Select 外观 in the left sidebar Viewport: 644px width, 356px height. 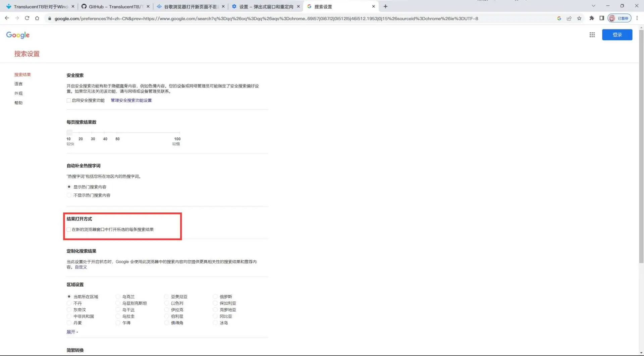point(18,93)
